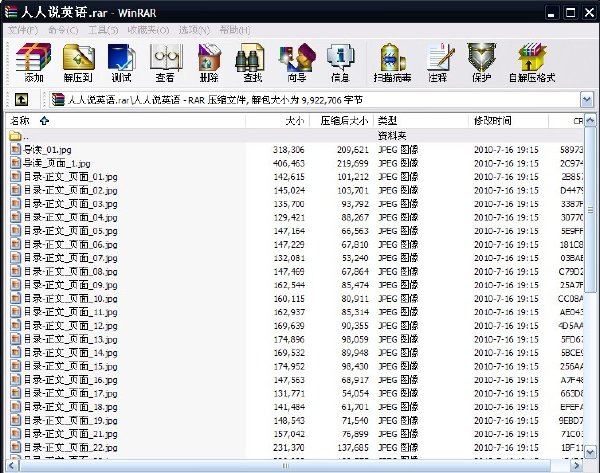
Task: Select file name 目录-正文_页面_18.jpg
Action: [70, 407]
